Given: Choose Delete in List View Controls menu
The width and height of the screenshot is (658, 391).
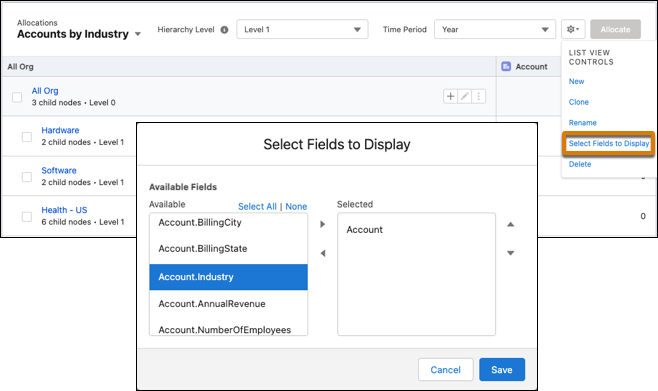Looking at the screenshot, I should (580, 164).
